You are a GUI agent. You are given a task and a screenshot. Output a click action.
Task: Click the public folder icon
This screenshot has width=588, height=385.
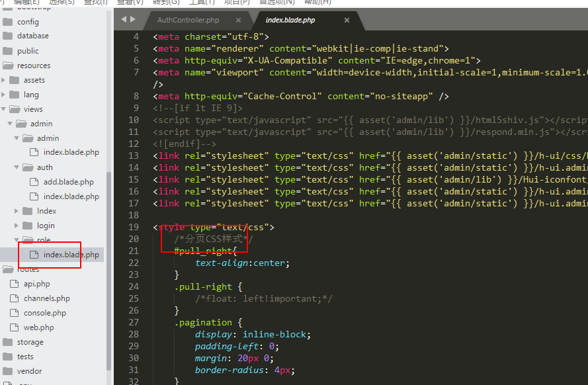pos(8,51)
